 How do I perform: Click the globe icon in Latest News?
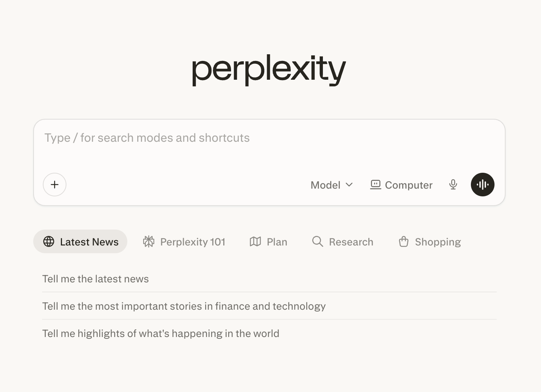pyautogui.click(x=49, y=242)
